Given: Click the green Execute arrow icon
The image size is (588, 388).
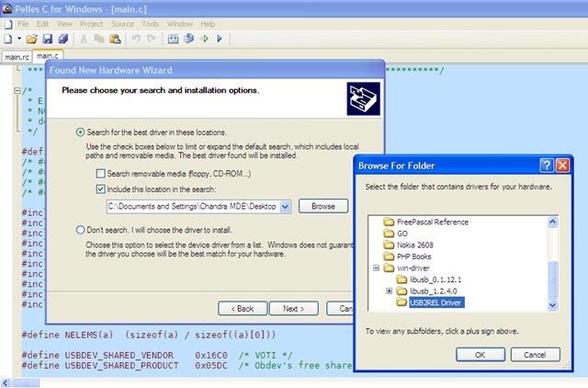Looking at the screenshot, I should coord(205,39).
